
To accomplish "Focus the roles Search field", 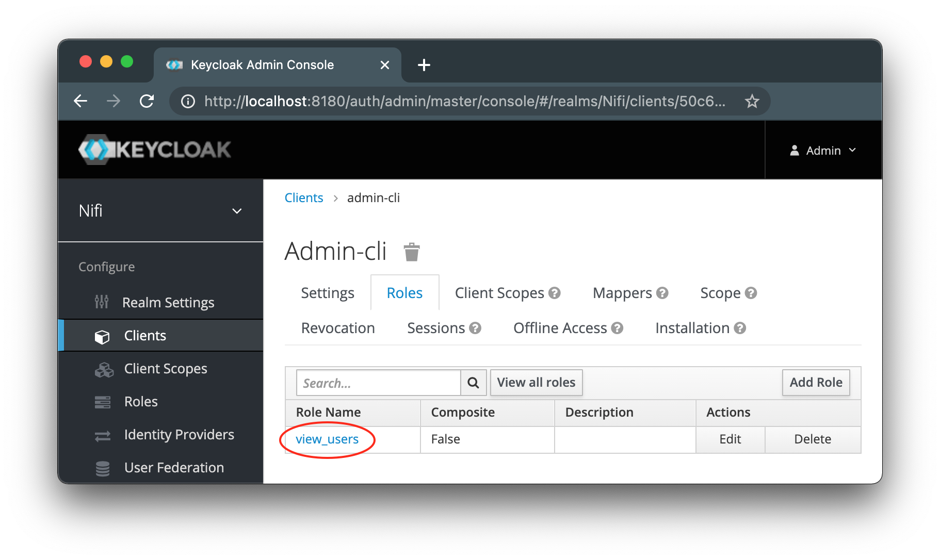I will click(x=379, y=383).
